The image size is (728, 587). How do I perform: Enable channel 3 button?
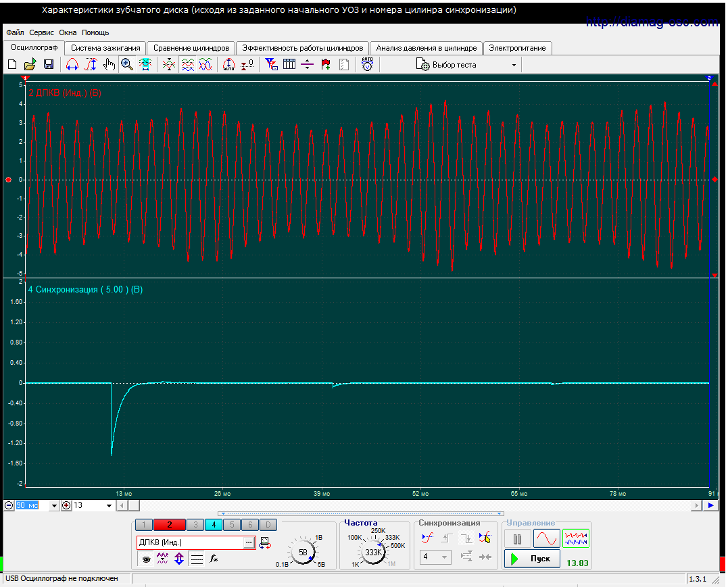coord(195,525)
